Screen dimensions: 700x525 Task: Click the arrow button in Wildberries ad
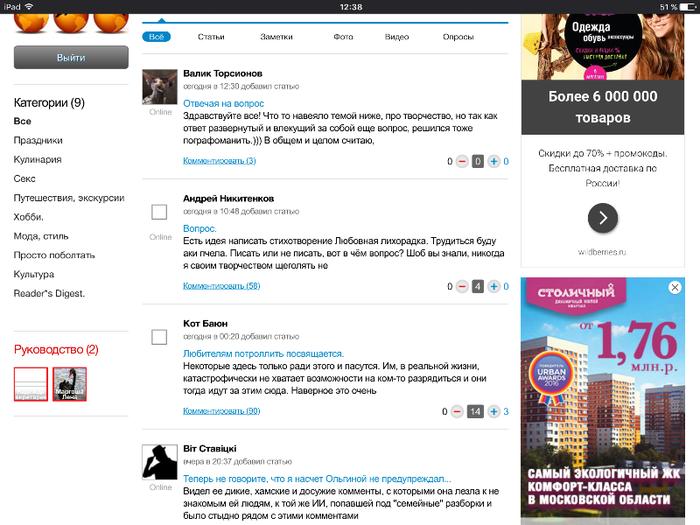pyautogui.click(x=602, y=217)
